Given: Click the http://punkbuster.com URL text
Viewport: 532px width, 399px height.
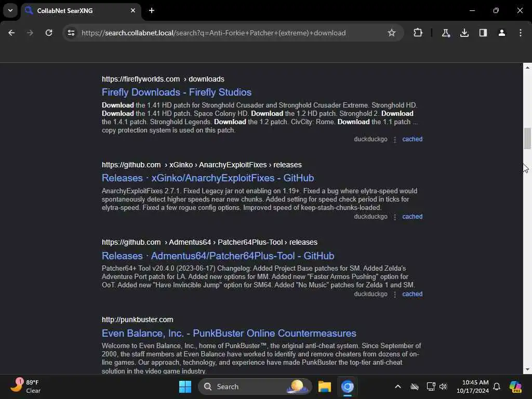Looking at the screenshot, I should pos(137,320).
